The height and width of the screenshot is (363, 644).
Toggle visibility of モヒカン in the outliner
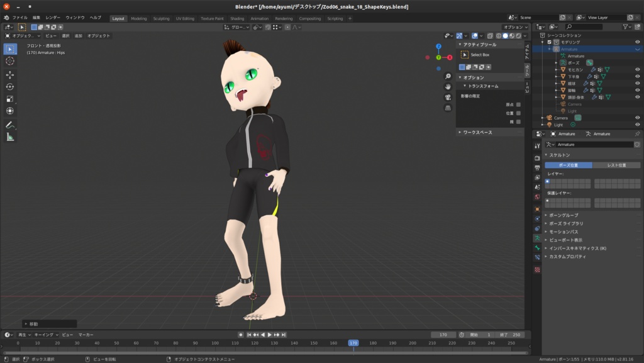coord(637,69)
